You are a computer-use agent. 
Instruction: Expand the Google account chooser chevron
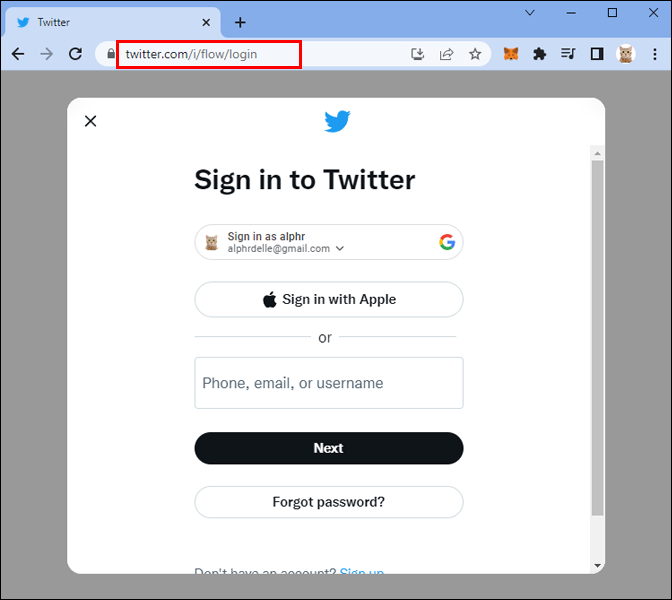[340, 249]
